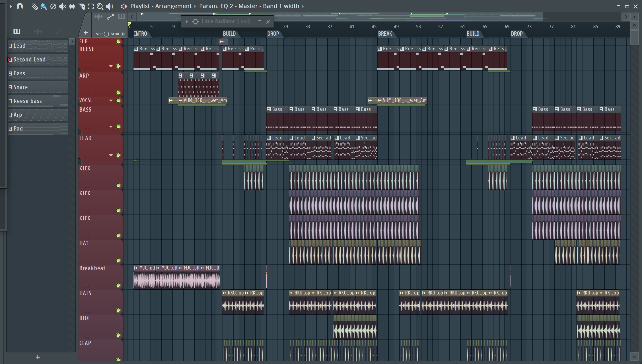
Task: Select the slice tool
Action: pos(81,6)
